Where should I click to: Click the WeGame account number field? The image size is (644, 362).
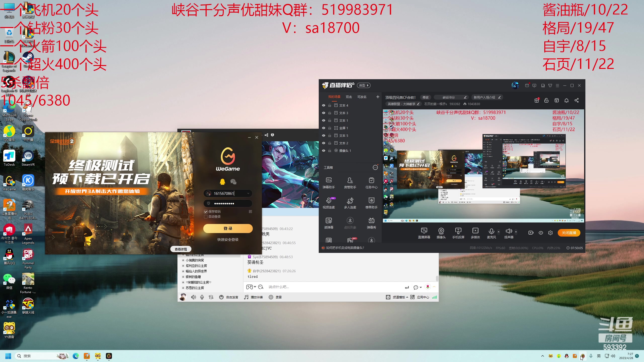(x=228, y=193)
